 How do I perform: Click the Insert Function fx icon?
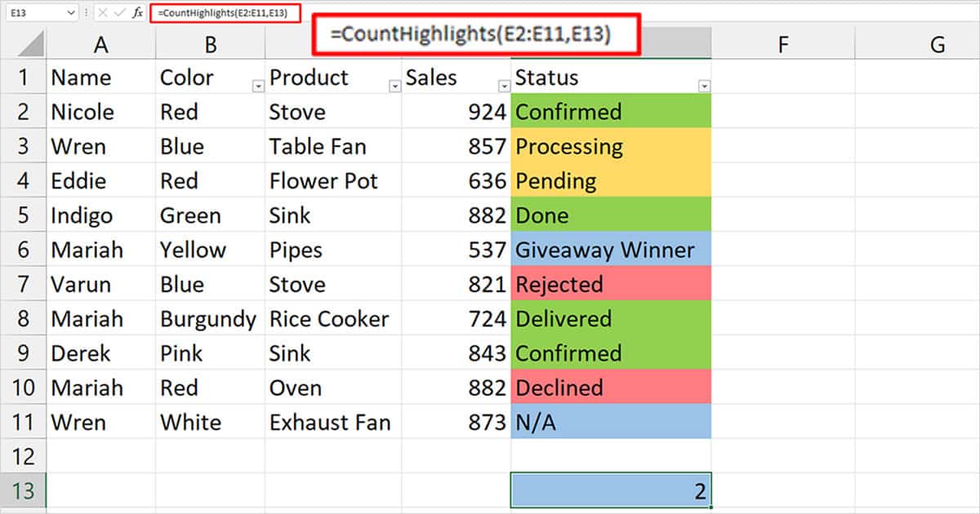coord(137,12)
